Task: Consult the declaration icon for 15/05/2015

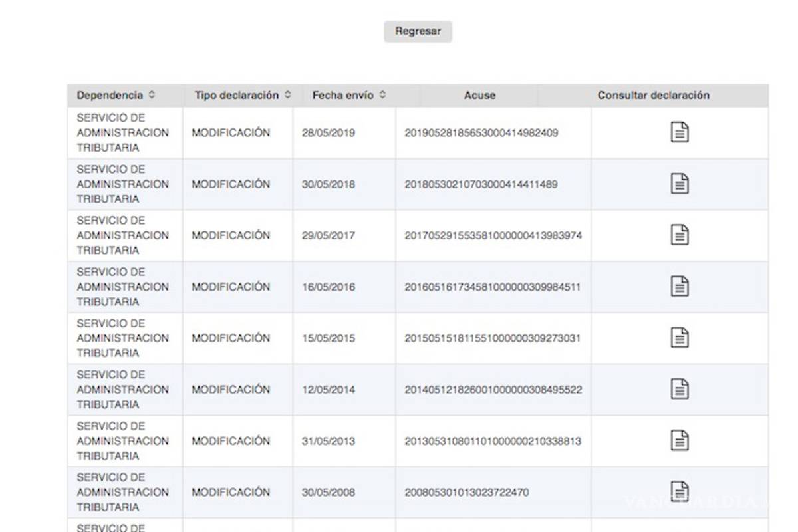Action: pyautogui.click(x=679, y=338)
